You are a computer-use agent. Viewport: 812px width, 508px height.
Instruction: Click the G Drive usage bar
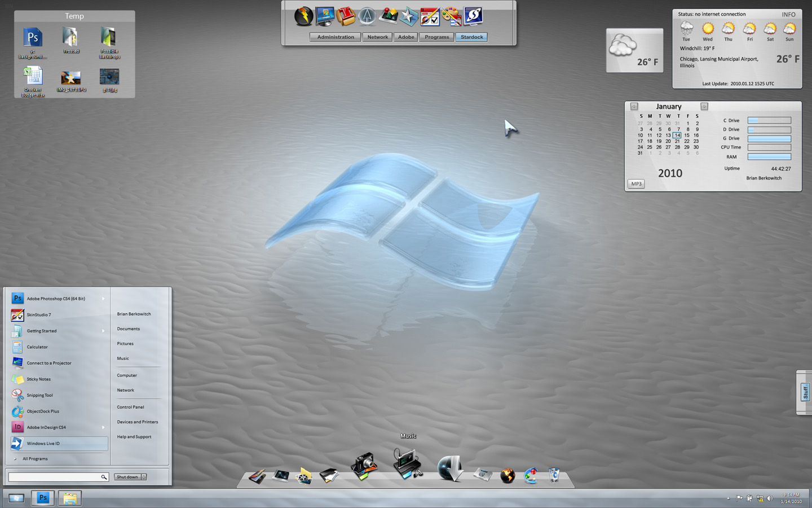(x=769, y=138)
